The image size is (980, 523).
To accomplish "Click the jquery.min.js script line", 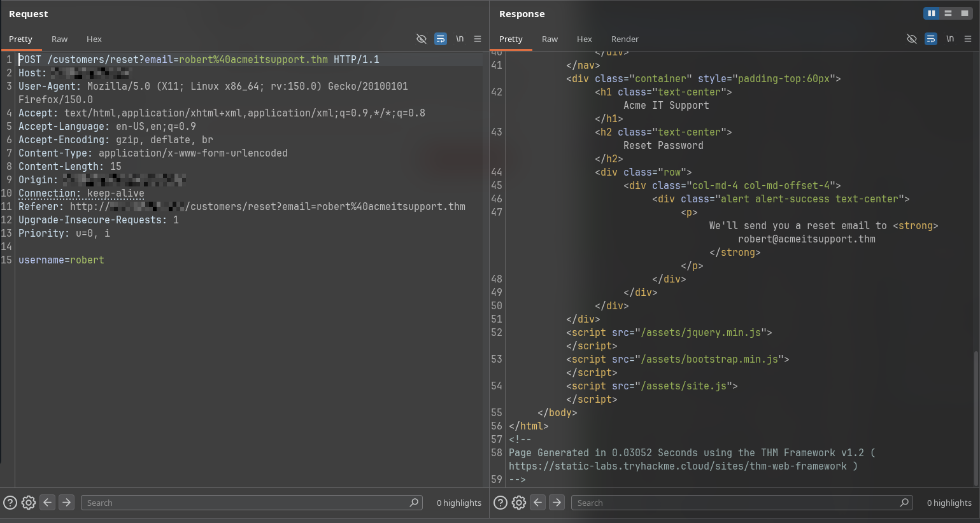I will pos(669,332).
